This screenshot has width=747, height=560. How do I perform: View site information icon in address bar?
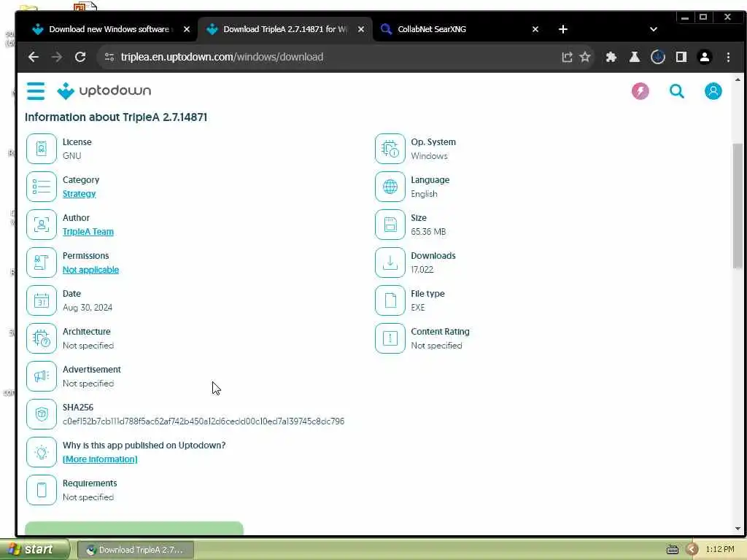point(109,57)
